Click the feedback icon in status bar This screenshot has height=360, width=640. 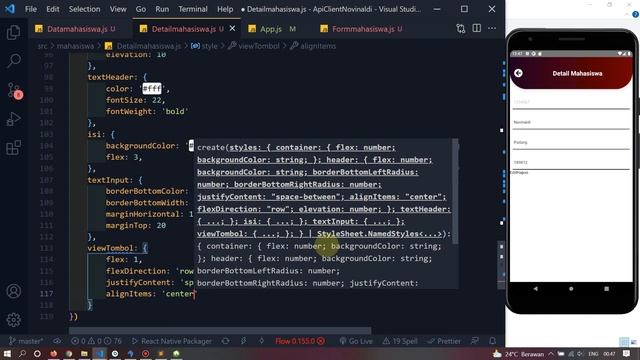tap(475, 341)
